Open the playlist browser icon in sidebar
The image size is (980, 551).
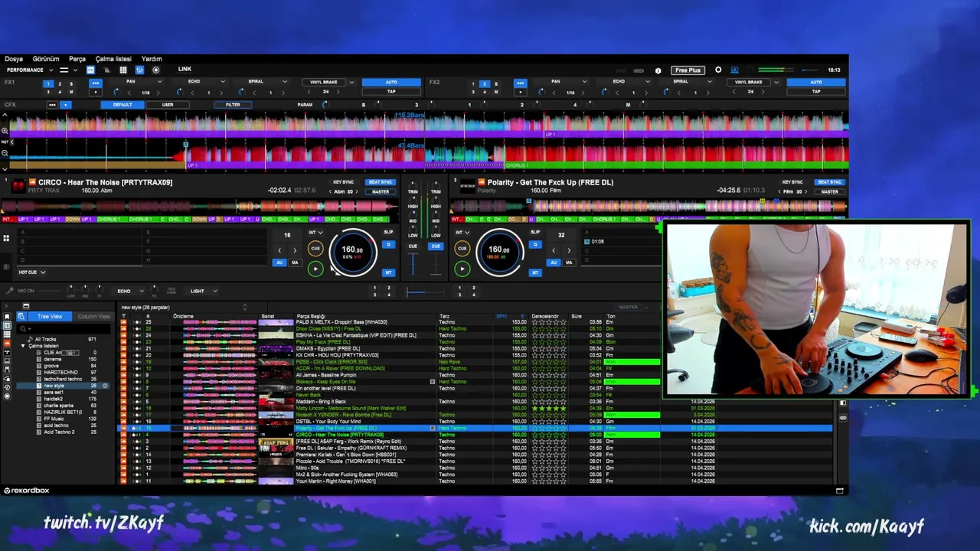[7, 324]
